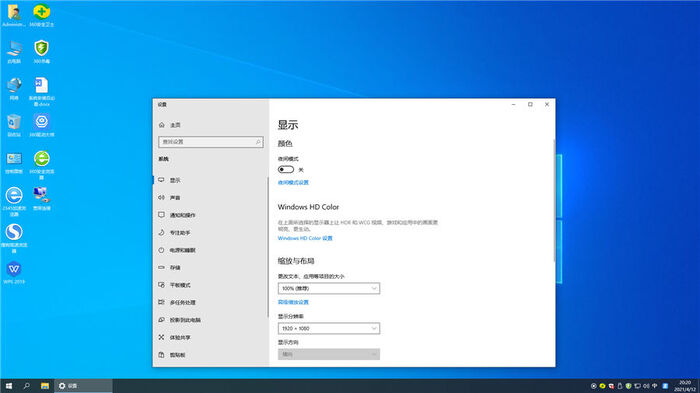Open the taskbar clock and date

click(x=685, y=386)
